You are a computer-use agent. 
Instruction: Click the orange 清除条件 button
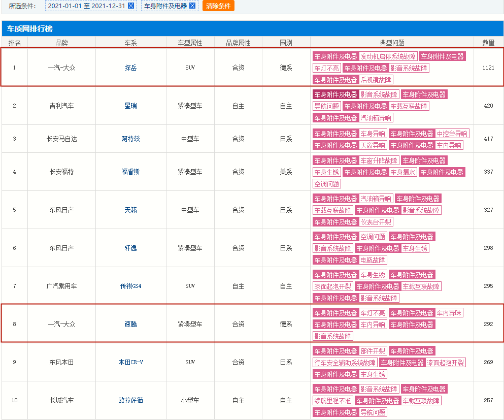pos(218,6)
